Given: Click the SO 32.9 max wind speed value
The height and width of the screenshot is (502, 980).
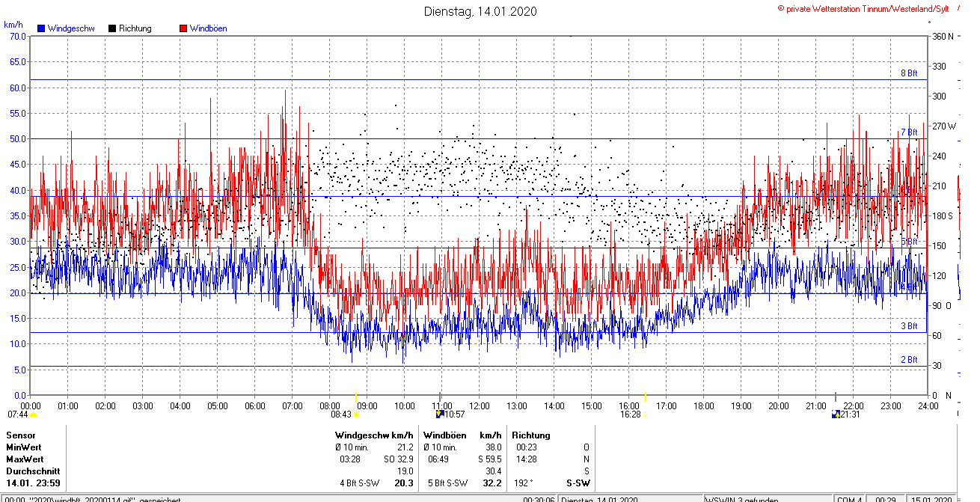Looking at the screenshot, I should click(x=399, y=459).
